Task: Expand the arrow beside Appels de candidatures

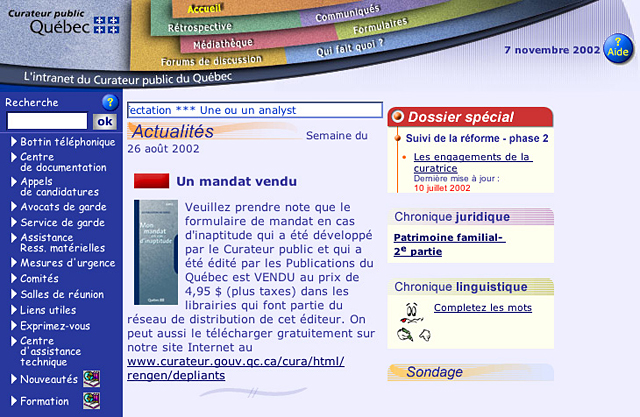Action: pos(14,182)
